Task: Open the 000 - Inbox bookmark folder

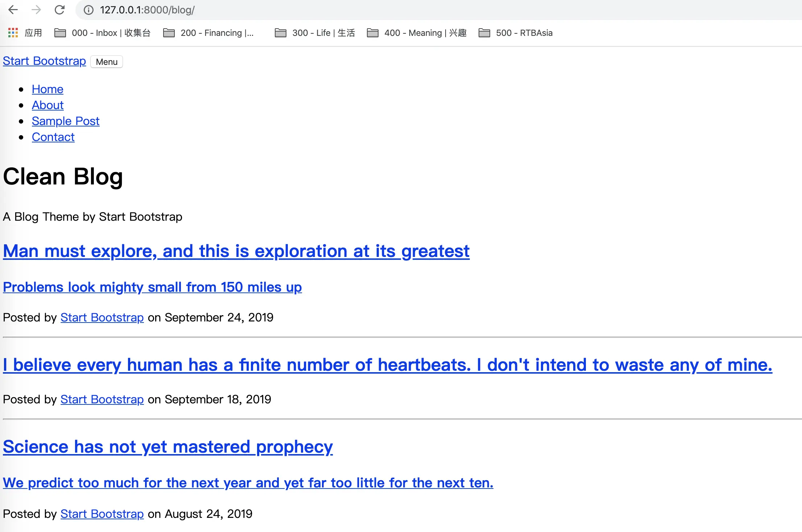Action: tap(102, 33)
